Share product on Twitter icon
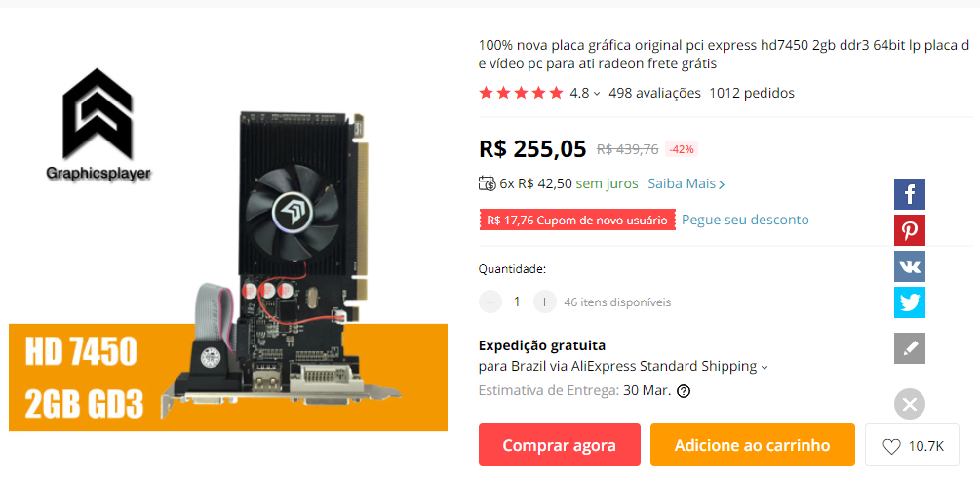This screenshot has height=483, width=980. pyautogui.click(x=910, y=302)
